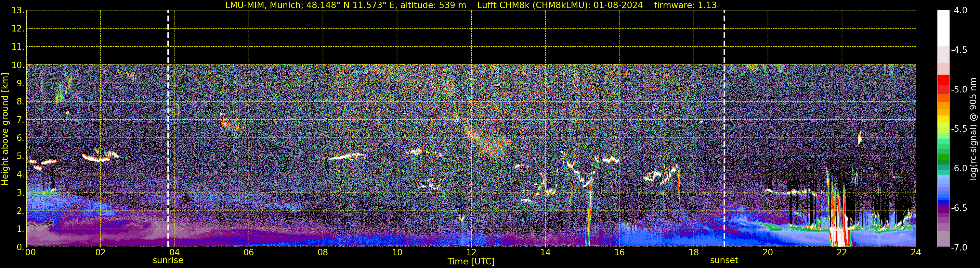Click the dashed white sunrise marker line
The image size is (980, 268).
[168, 129]
